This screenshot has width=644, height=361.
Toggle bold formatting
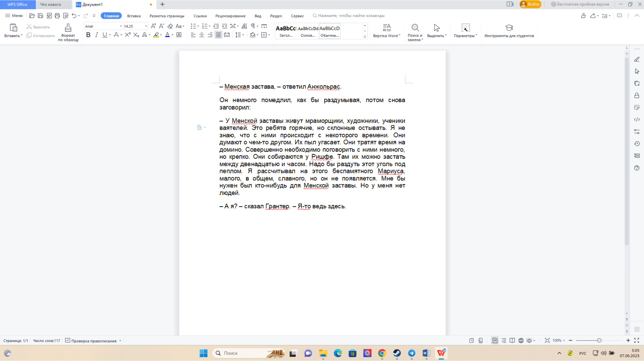pos(88,35)
